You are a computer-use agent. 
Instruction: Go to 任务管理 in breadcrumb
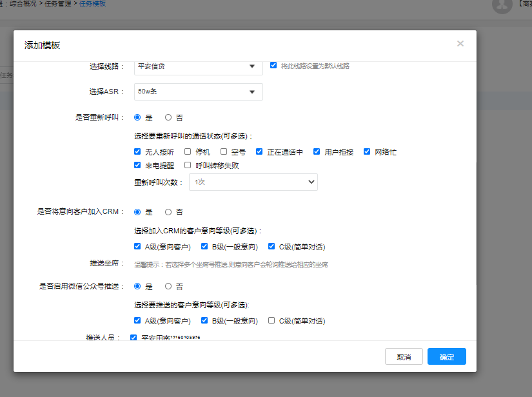tap(58, 4)
